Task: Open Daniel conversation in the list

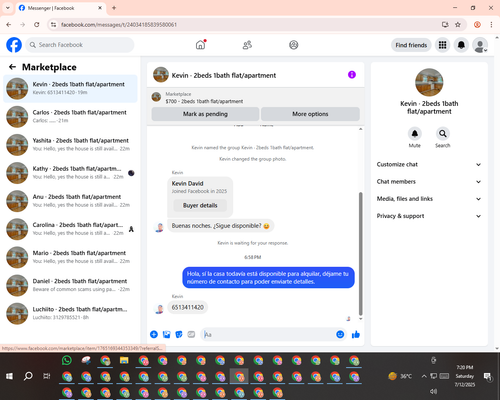Action: 70,285
